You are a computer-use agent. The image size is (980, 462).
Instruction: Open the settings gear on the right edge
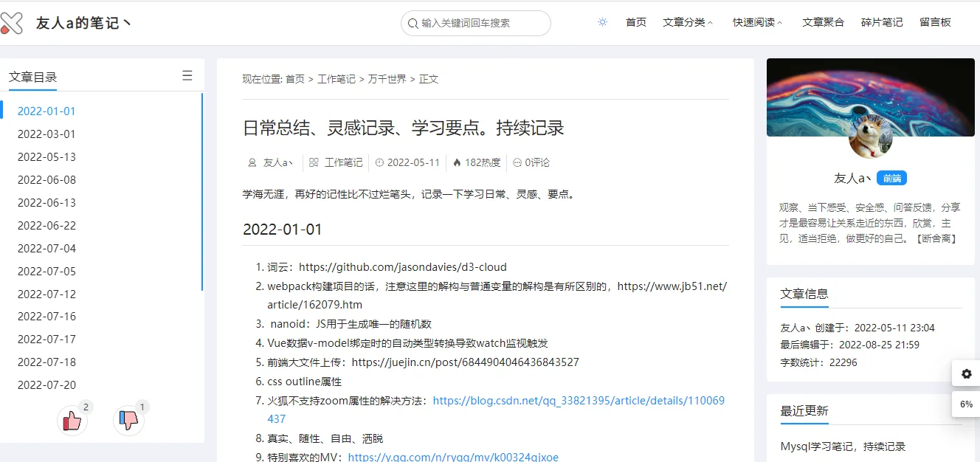point(966,373)
